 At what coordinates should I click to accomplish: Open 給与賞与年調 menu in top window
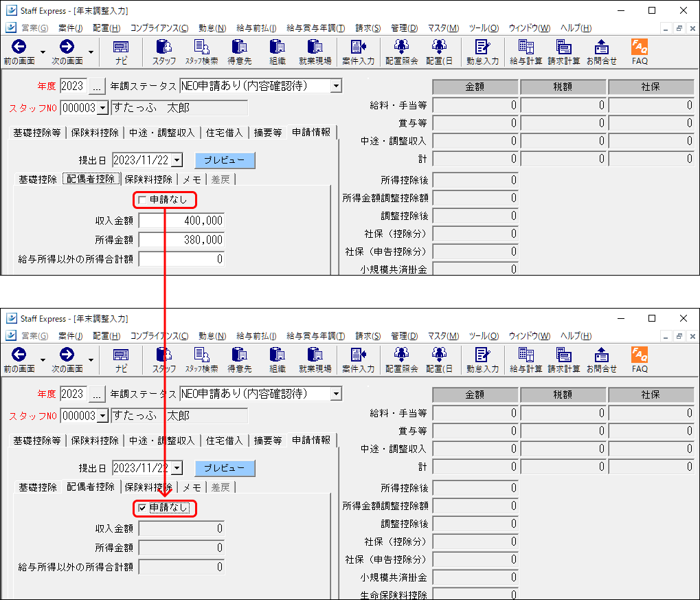tap(315, 28)
